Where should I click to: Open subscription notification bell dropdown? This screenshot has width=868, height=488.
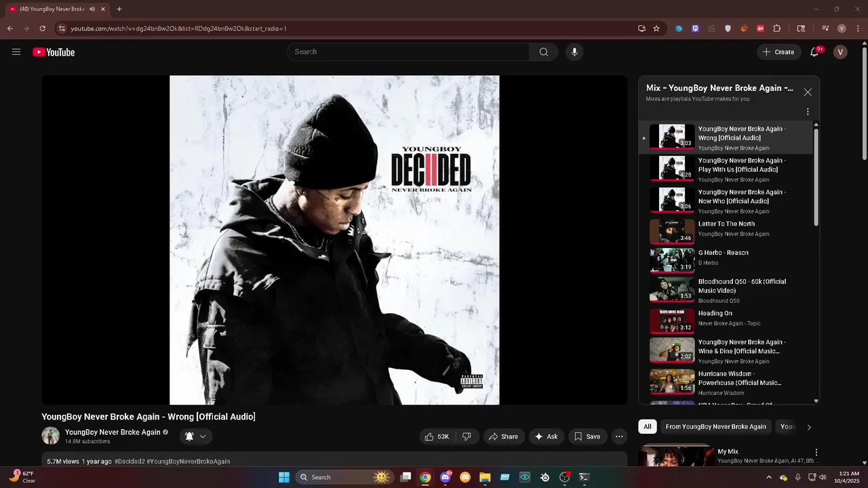pos(195,436)
